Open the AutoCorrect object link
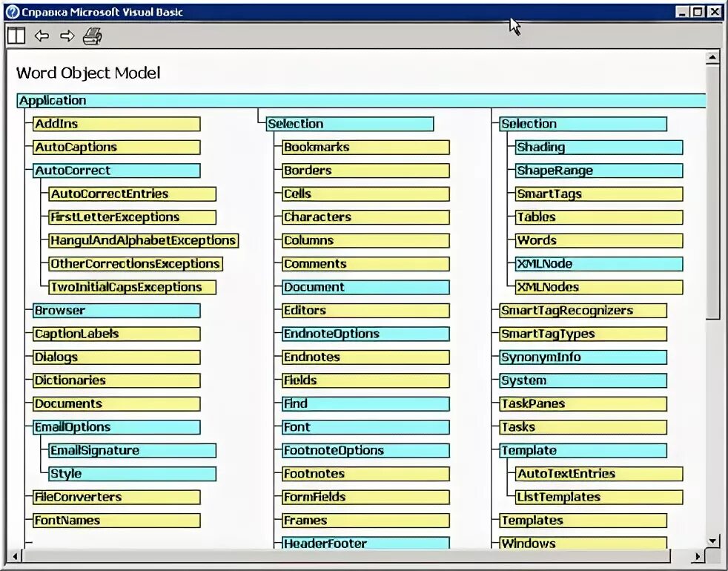Viewport: 728px width, 571px height. 116,171
